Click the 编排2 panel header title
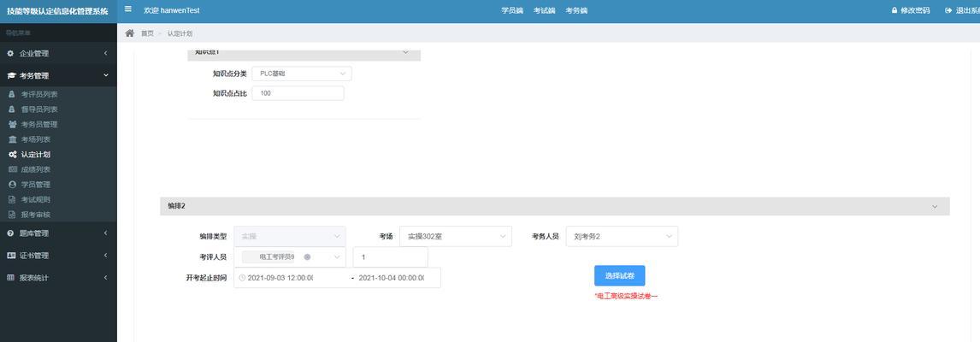The image size is (980, 342). (176, 206)
